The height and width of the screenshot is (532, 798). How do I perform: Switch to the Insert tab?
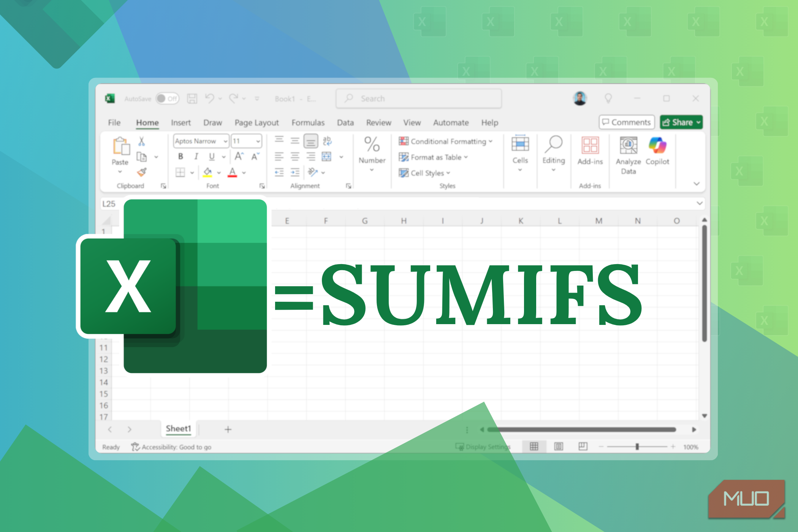(x=181, y=123)
